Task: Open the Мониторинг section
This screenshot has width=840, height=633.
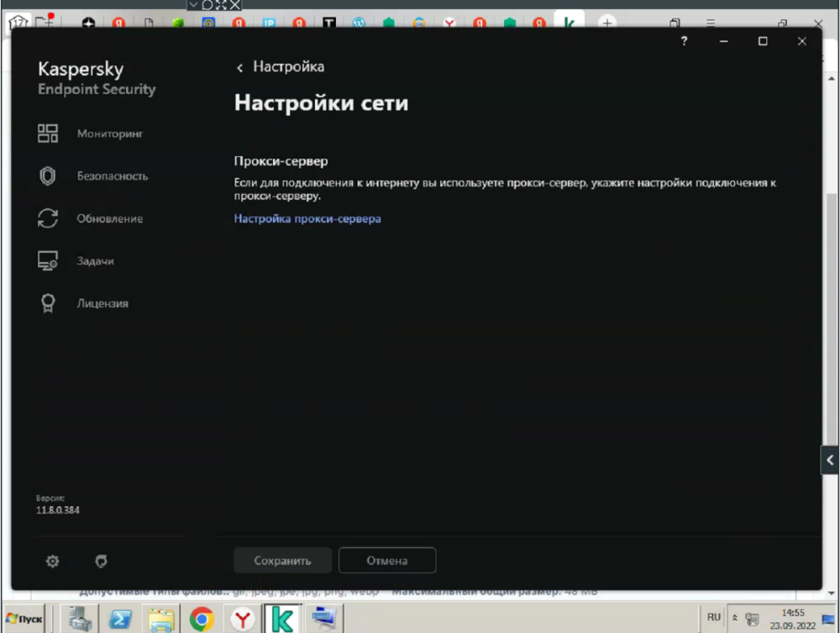Action: (x=109, y=133)
